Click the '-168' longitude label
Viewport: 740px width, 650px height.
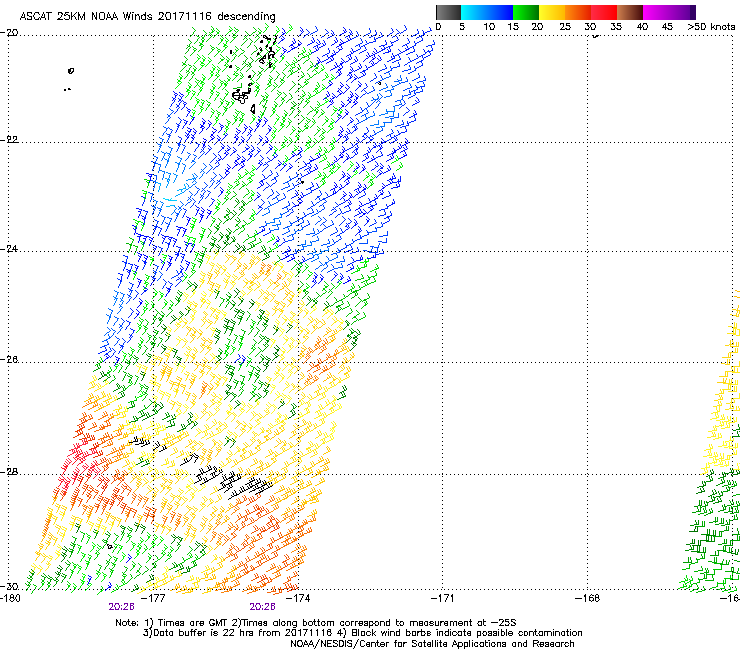click(x=588, y=599)
